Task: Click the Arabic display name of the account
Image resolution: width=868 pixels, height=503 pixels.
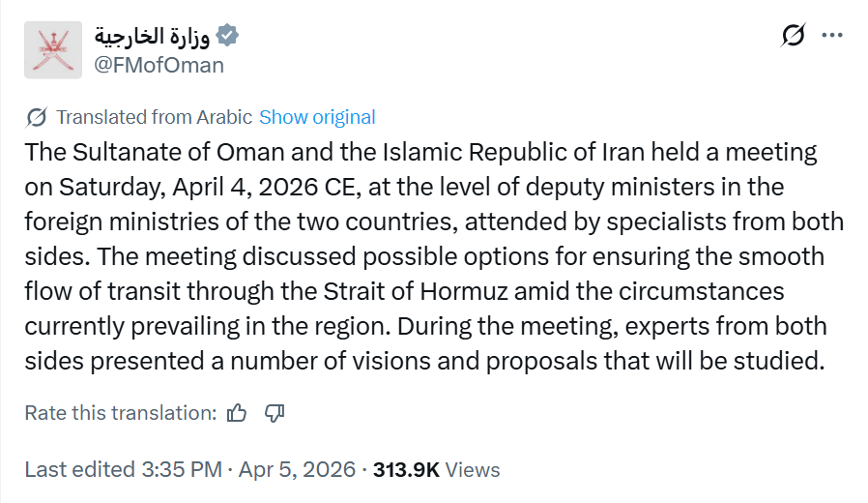Action: (x=153, y=37)
